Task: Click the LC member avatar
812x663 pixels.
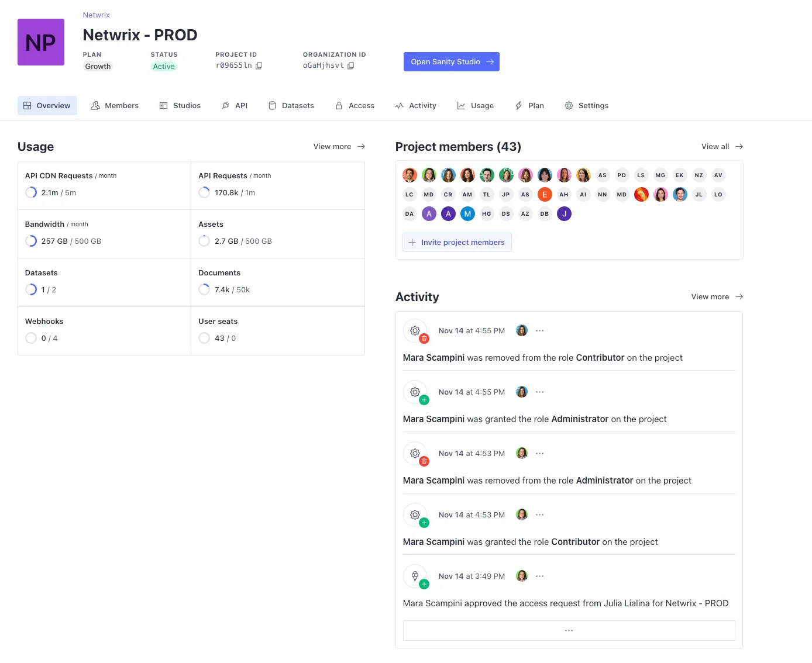Action: pos(410,195)
